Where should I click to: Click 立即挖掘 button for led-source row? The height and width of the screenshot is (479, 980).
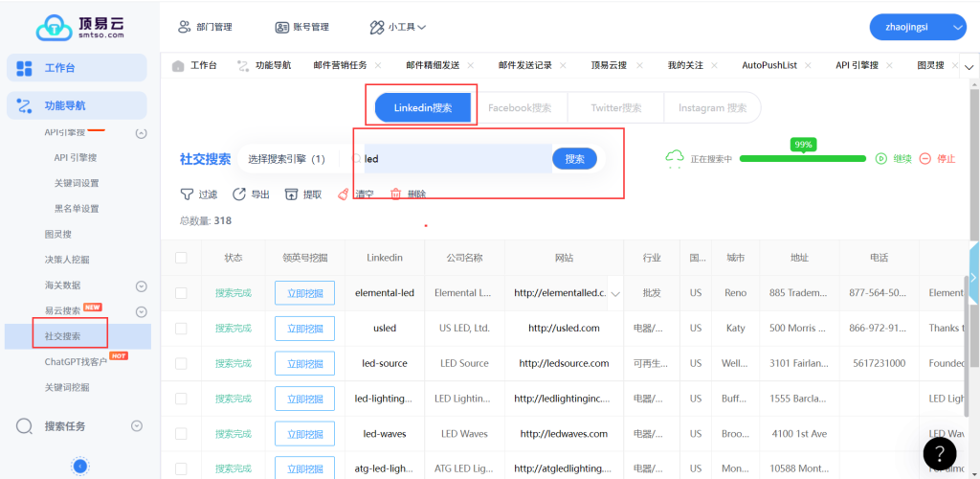tap(304, 364)
